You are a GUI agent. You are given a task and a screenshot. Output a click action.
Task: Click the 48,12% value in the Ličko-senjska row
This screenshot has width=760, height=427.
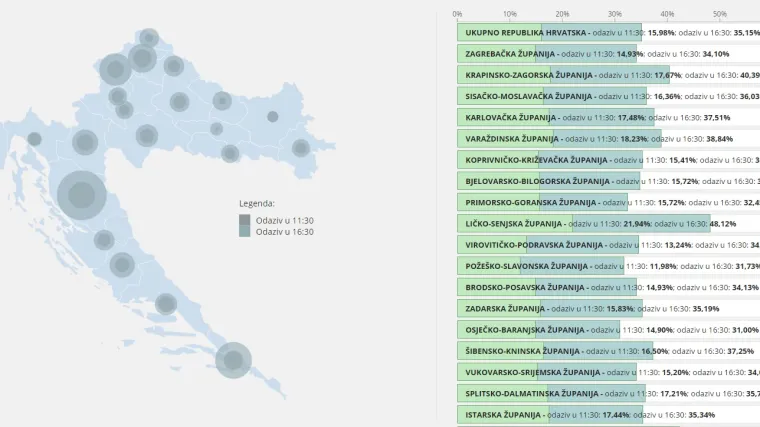click(723, 224)
